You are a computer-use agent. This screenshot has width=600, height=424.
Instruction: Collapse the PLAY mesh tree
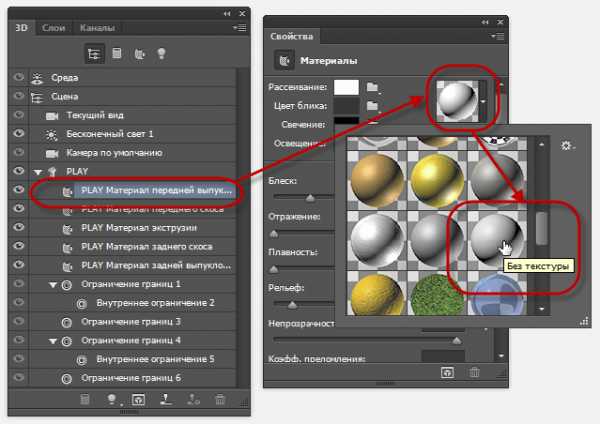[x=38, y=172]
